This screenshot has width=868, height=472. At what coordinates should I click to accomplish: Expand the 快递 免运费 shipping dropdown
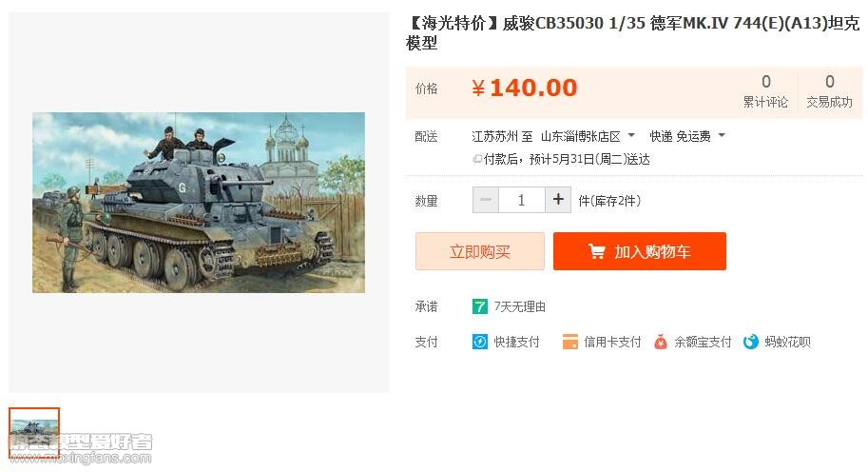coord(722,135)
